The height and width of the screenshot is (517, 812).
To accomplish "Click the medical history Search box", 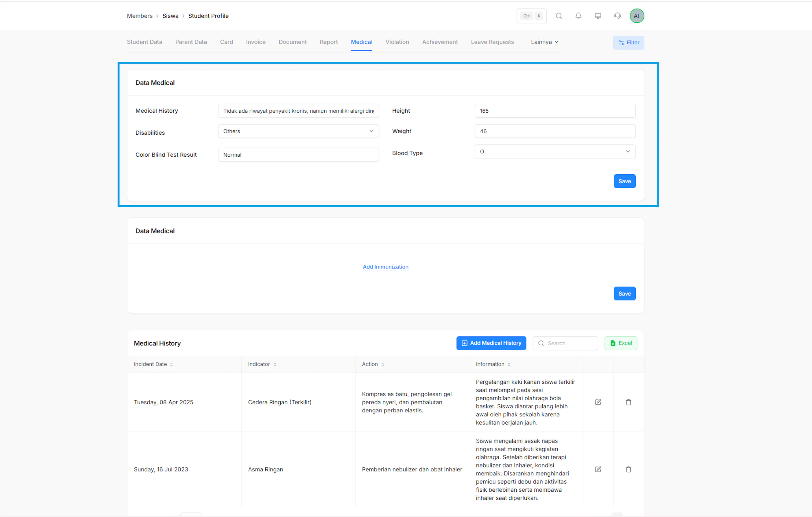I will pos(565,343).
